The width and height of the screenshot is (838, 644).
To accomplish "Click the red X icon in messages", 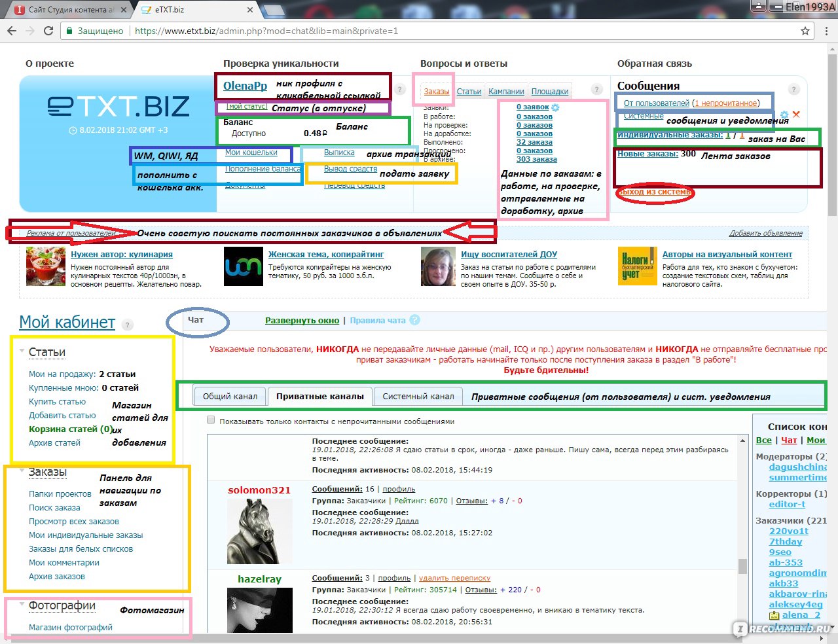I will pos(796,115).
